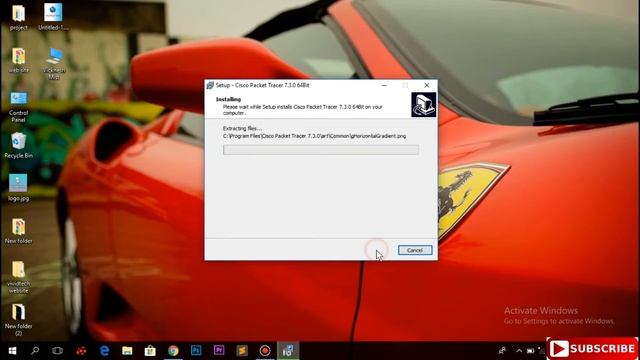The width and height of the screenshot is (640, 360).
Task: Close the Setup window
Action: [x=427, y=85]
